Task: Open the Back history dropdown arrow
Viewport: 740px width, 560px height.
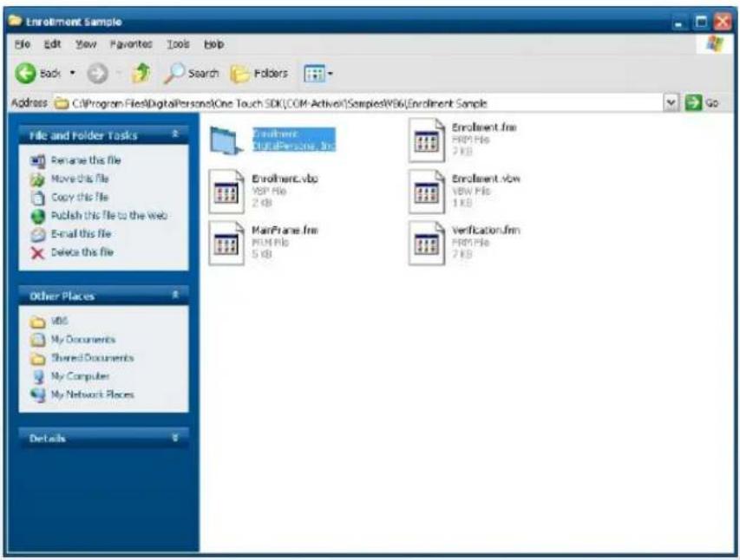Action: click(x=72, y=73)
